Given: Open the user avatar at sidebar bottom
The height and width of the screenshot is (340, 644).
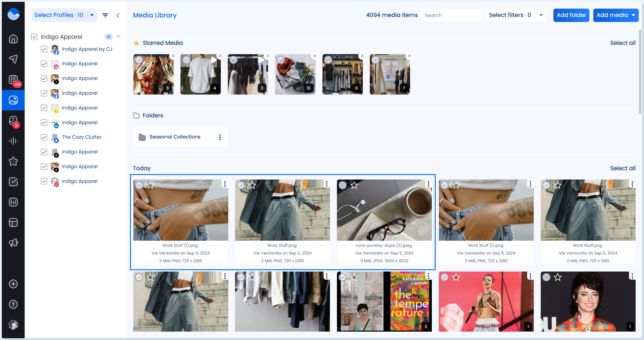Looking at the screenshot, I should pos(13,325).
